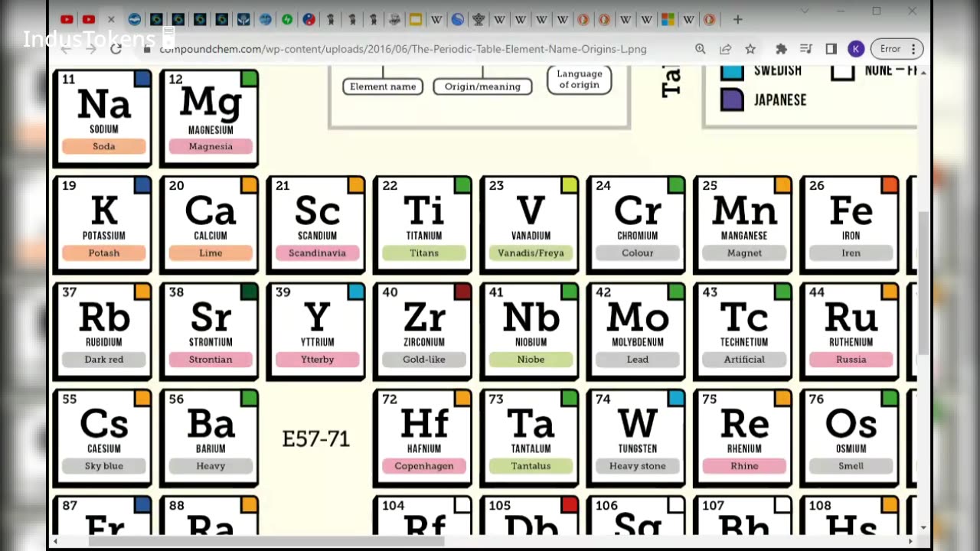The height and width of the screenshot is (551, 980).
Task: Click the Language of origin label box
Action: click(x=580, y=80)
